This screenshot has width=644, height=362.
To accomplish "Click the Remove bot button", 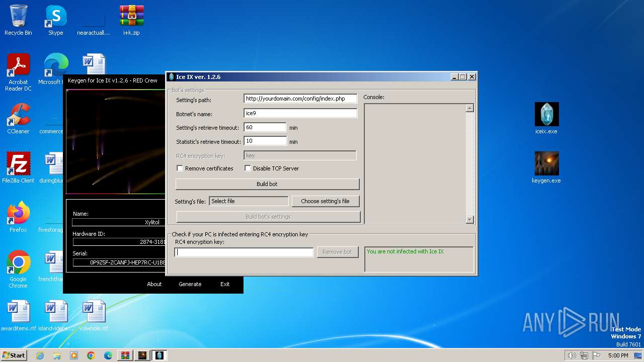I will (x=337, y=252).
